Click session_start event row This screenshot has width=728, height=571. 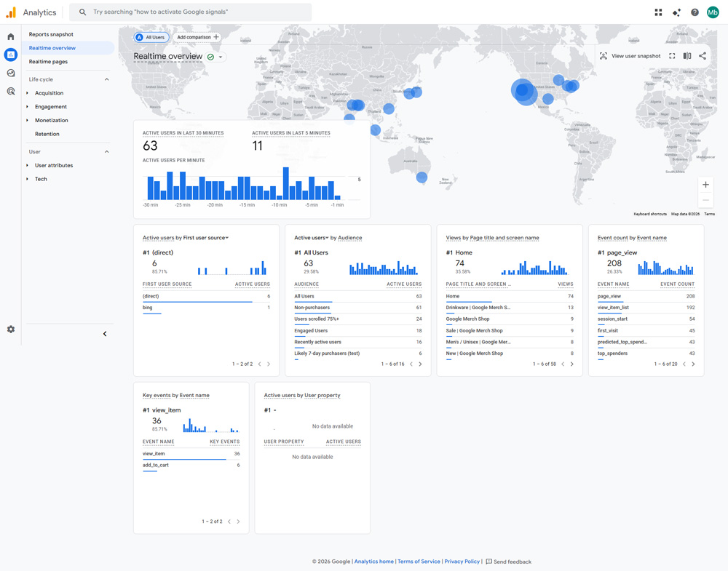click(646, 319)
